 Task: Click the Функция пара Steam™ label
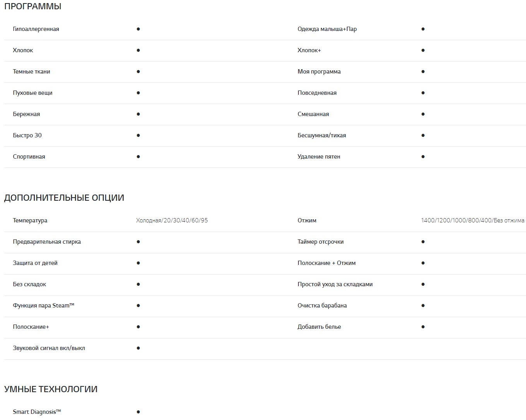point(43,306)
